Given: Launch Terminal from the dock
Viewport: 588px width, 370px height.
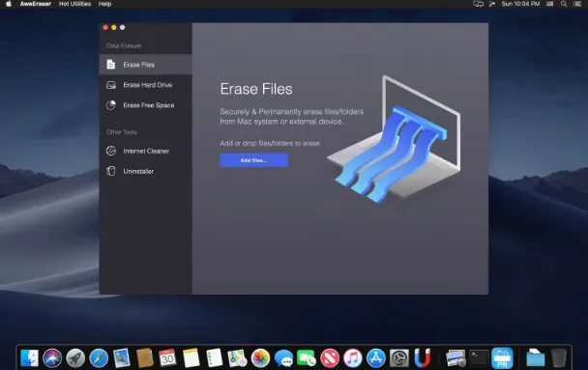Looking at the screenshot, I should point(480,358).
